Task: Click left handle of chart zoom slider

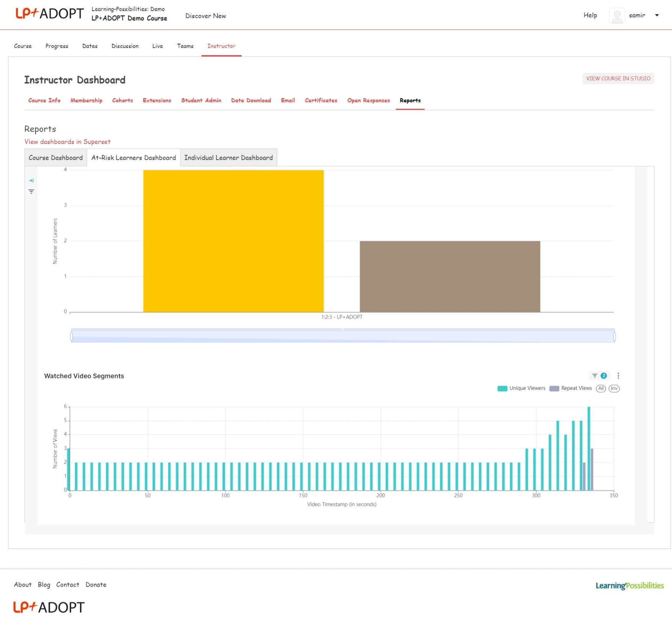Action: pyautogui.click(x=71, y=337)
